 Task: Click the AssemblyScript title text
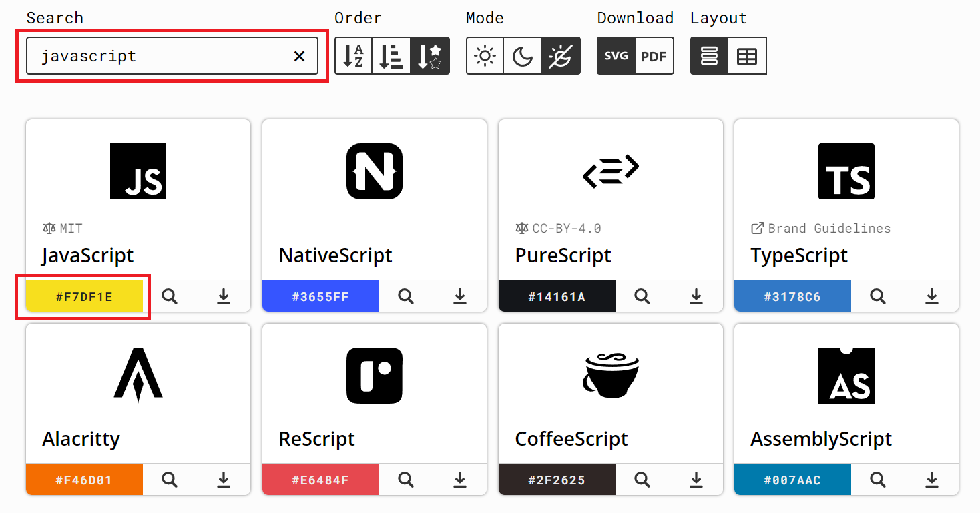(822, 439)
